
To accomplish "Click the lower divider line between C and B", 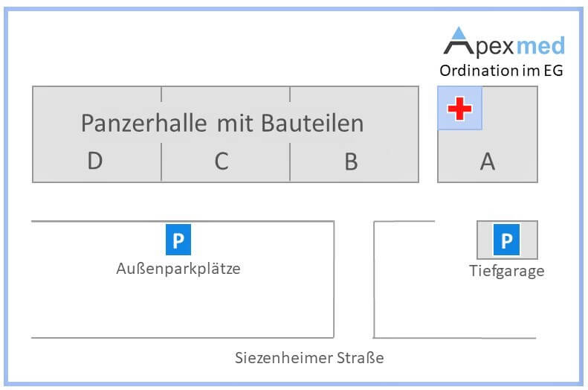I will pos(290,162).
